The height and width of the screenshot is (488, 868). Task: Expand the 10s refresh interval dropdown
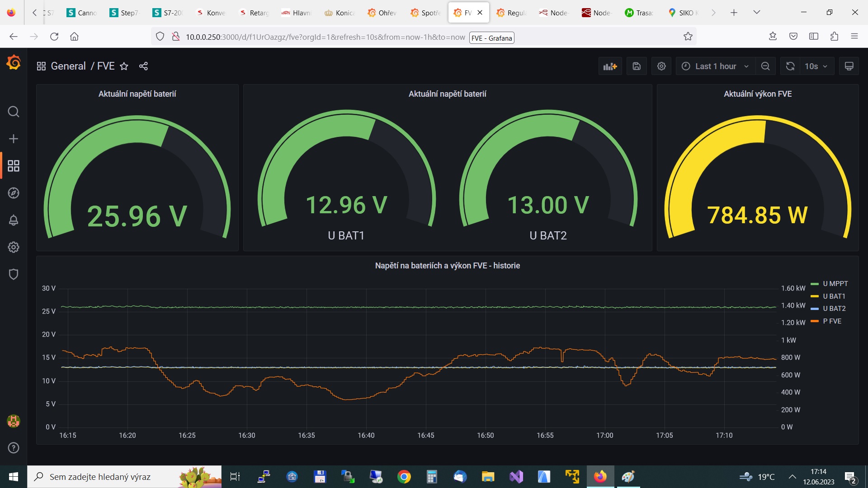click(x=816, y=66)
